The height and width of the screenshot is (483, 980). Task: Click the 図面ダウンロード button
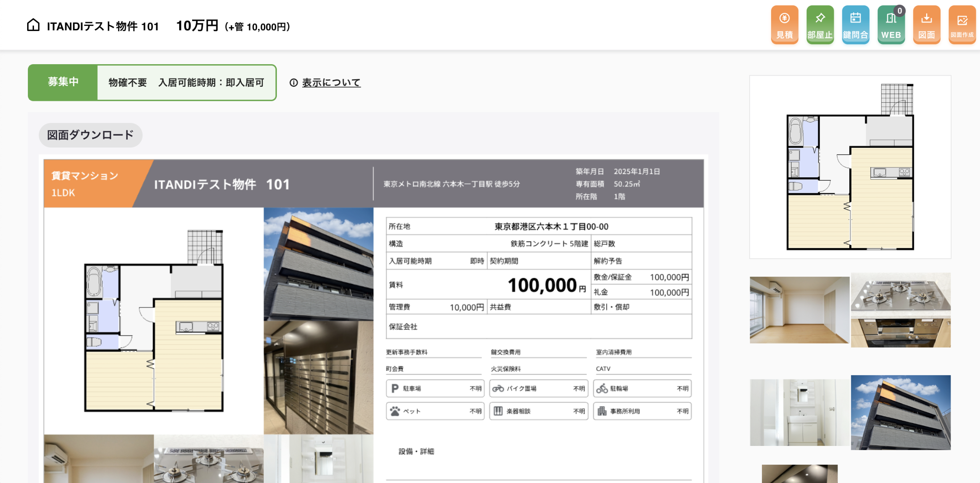[x=91, y=135]
